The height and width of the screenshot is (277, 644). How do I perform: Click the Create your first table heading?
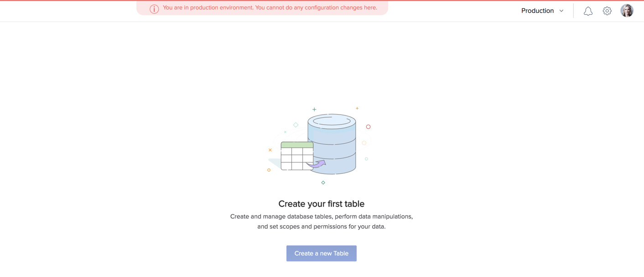coord(321,204)
